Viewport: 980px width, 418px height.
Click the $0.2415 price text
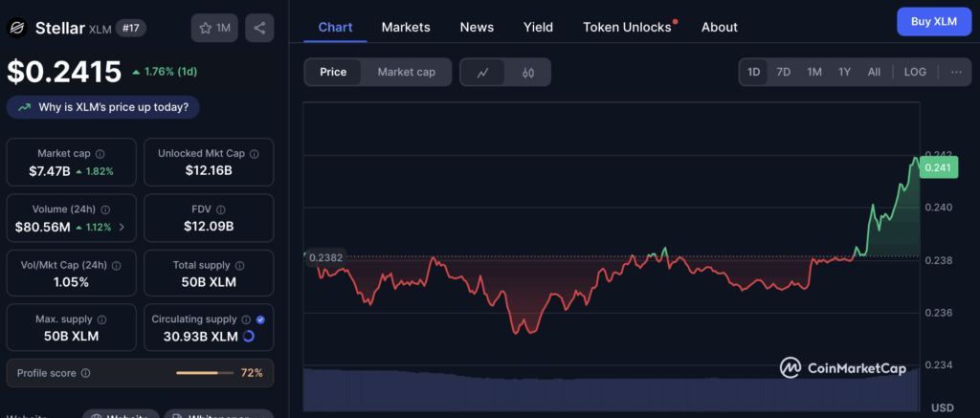pos(64,72)
